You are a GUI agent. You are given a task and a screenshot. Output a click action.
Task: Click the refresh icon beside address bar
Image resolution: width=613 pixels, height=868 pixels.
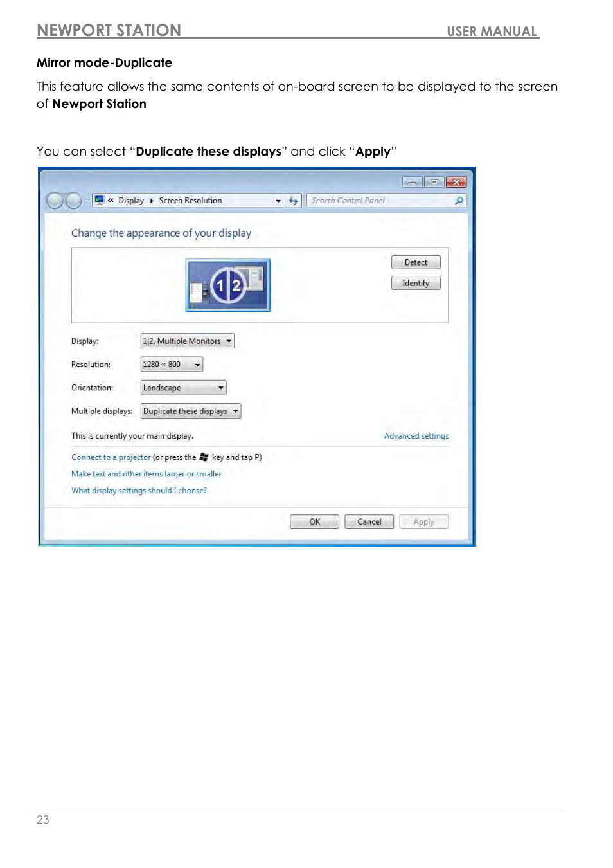pos(294,201)
